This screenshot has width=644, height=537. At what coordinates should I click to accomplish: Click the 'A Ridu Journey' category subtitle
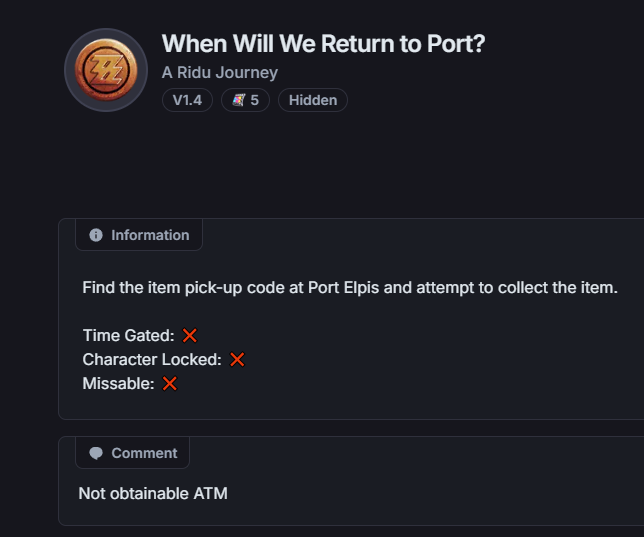point(220,73)
